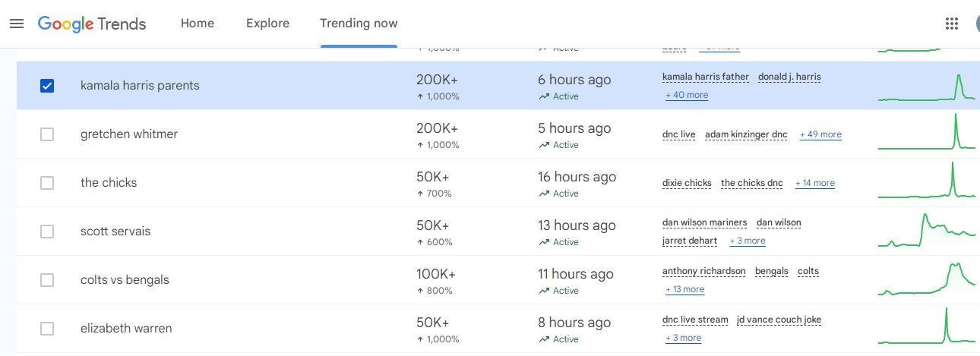
Task: Open the main hamburger menu
Action: tap(17, 24)
